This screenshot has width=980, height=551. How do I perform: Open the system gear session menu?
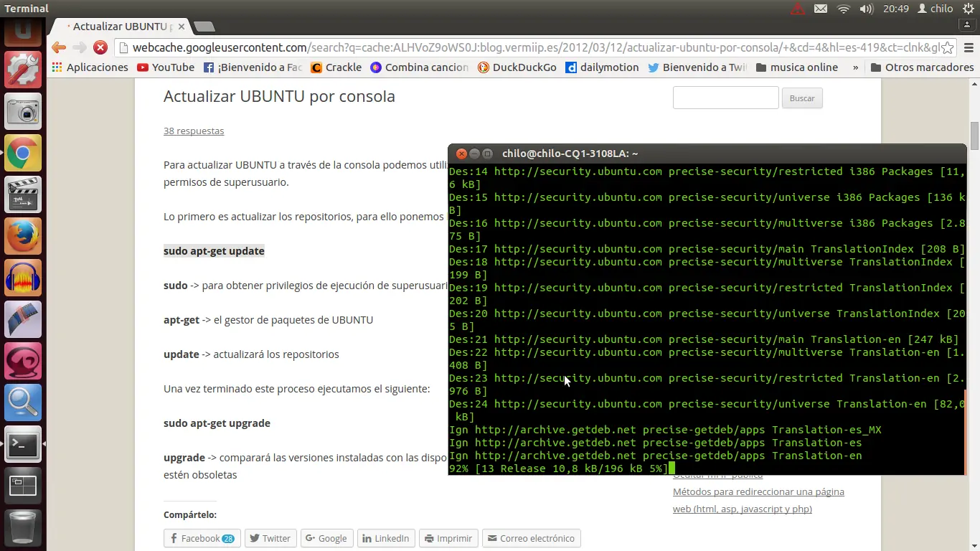(x=969, y=9)
